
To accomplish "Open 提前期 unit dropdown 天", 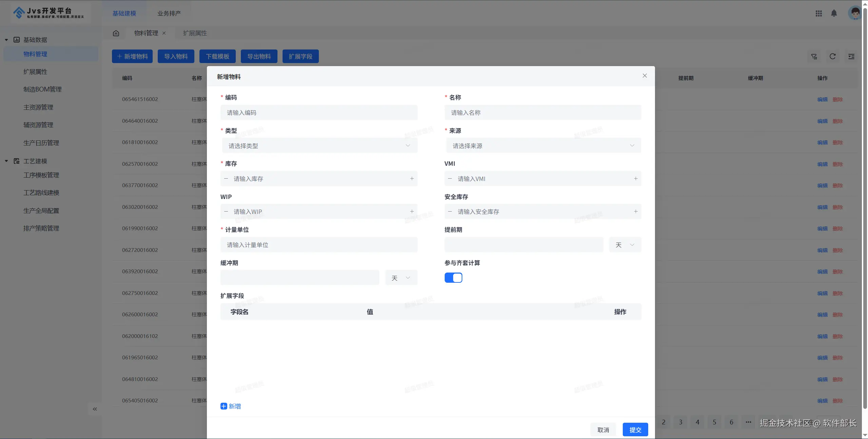I will click(x=625, y=245).
